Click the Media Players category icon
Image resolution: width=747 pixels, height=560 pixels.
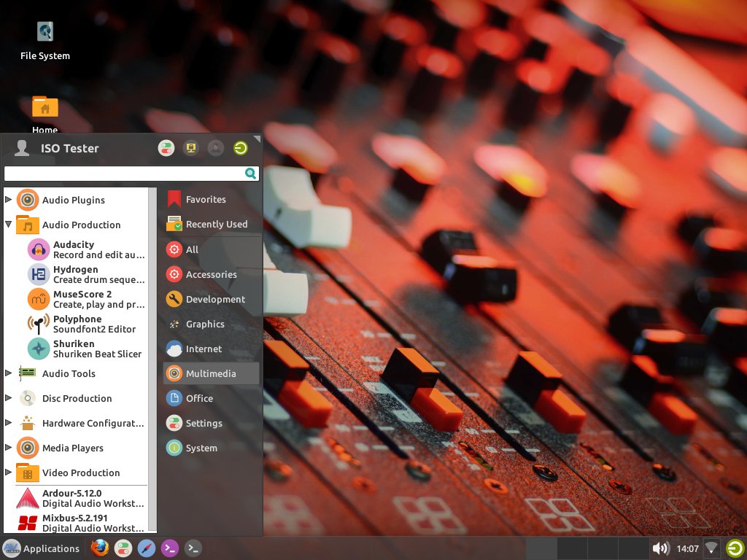click(28, 448)
